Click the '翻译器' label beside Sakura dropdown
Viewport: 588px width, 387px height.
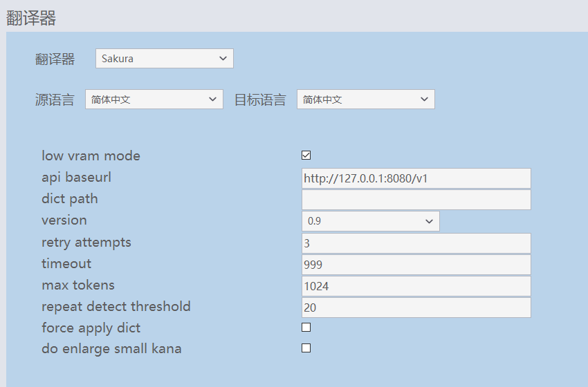click(x=55, y=59)
